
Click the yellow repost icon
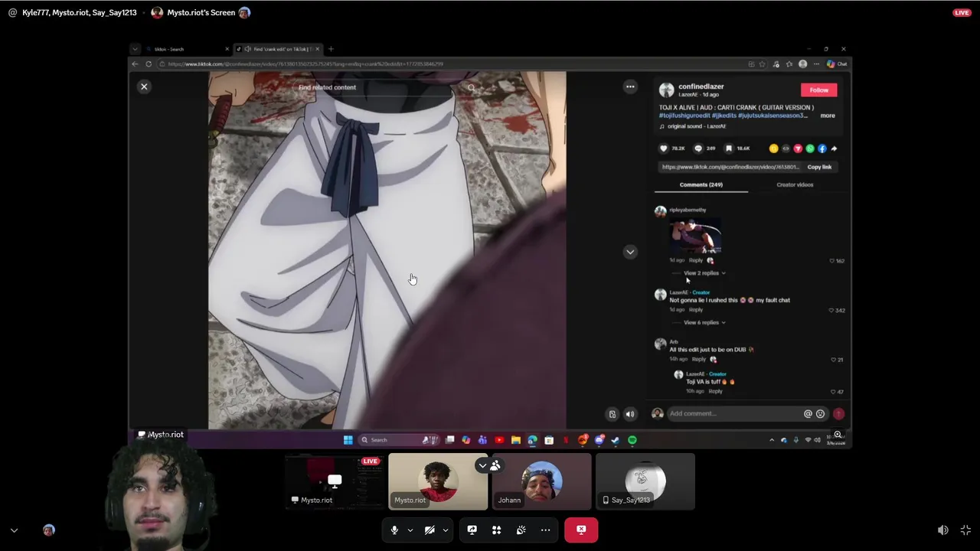click(x=773, y=148)
